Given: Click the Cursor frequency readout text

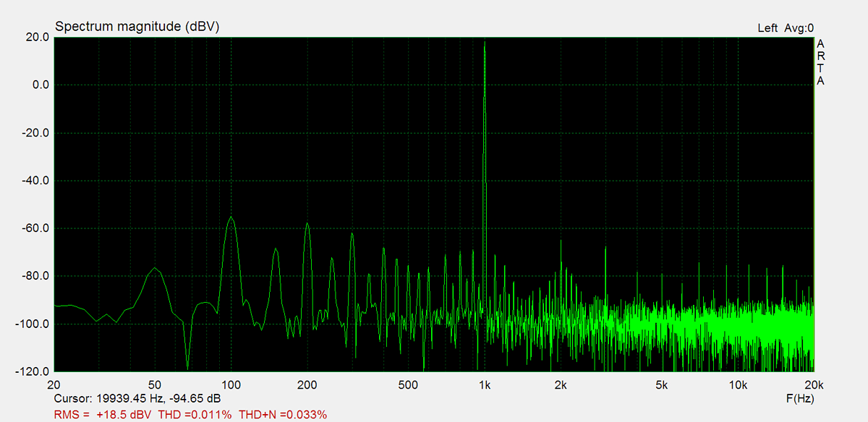Looking at the screenshot, I should point(137,399).
